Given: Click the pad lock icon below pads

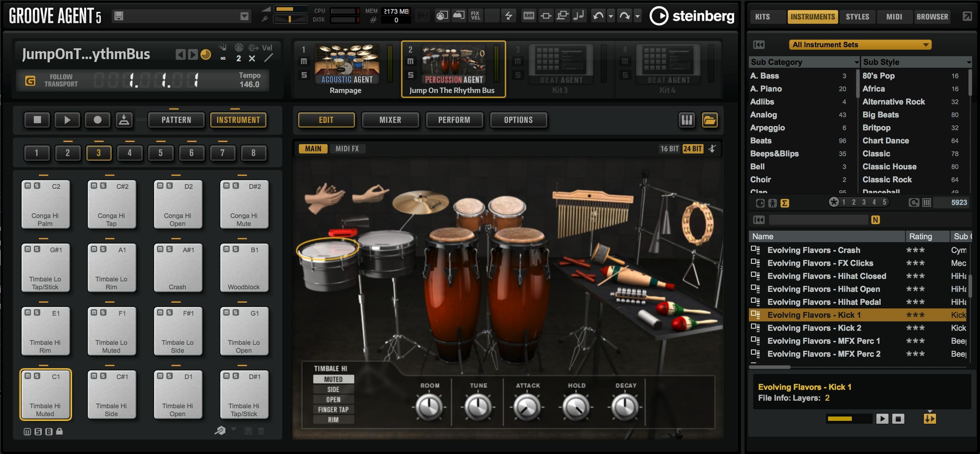Looking at the screenshot, I should click(59, 431).
